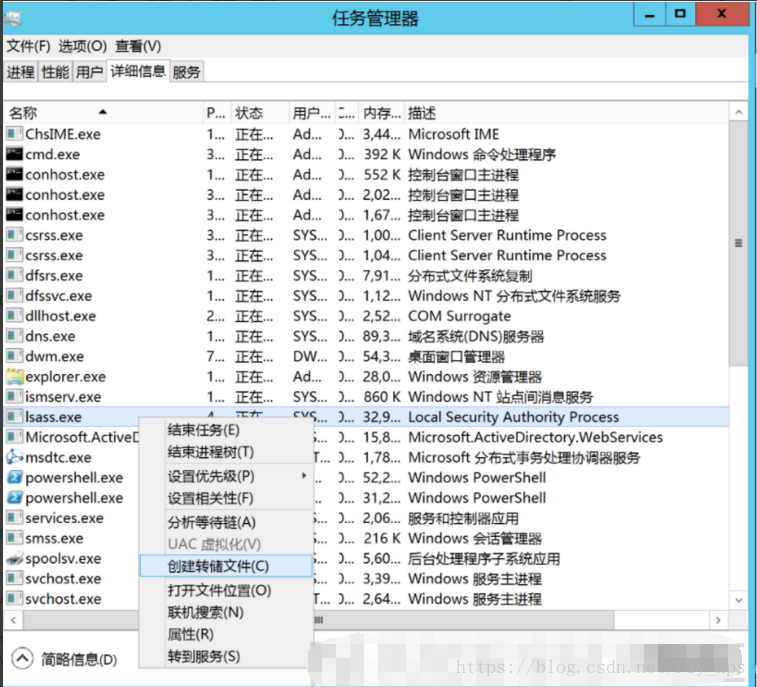Click the Microsoft.ActiveDirectory process icon
The width and height of the screenshot is (757, 687).
click(x=14, y=437)
